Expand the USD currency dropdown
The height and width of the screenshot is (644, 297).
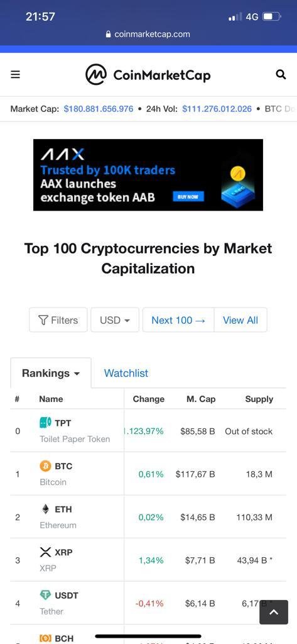(x=115, y=320)
